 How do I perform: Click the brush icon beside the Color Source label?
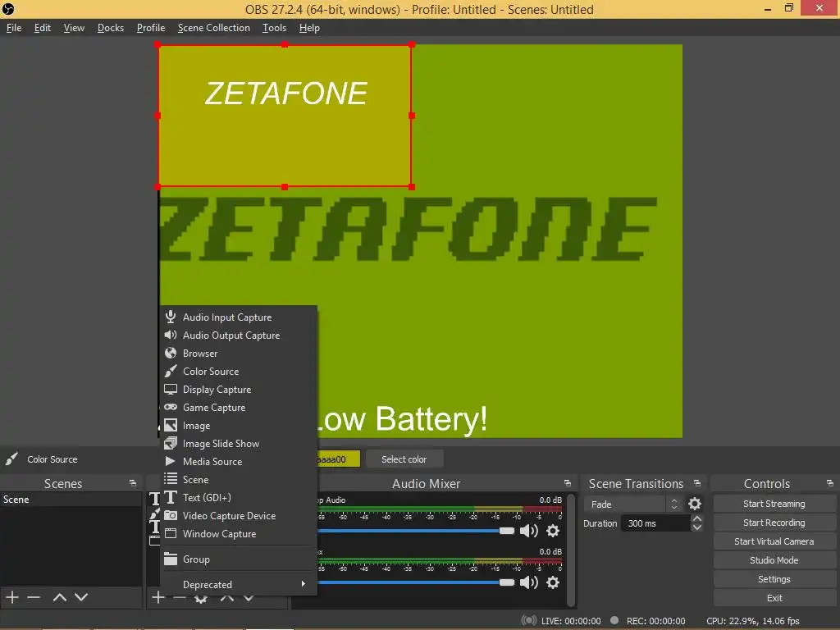coord(11,459)
